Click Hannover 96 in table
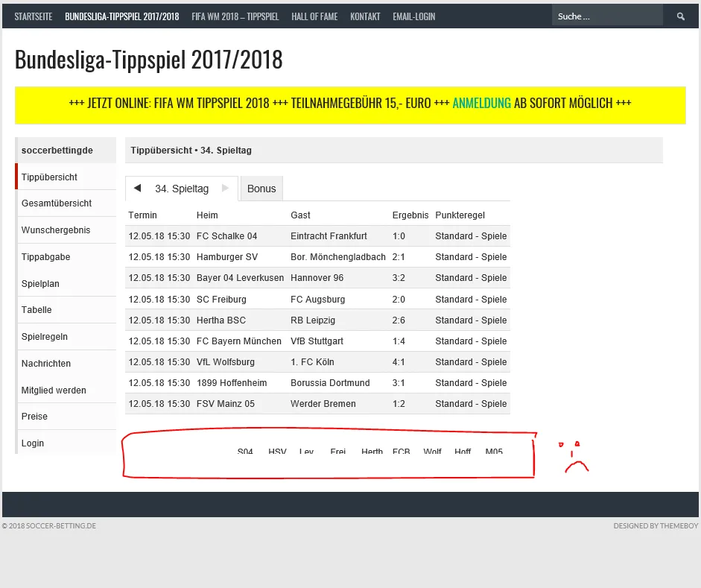701x588 pixels. pyautogui.click(x=317, y=278)
